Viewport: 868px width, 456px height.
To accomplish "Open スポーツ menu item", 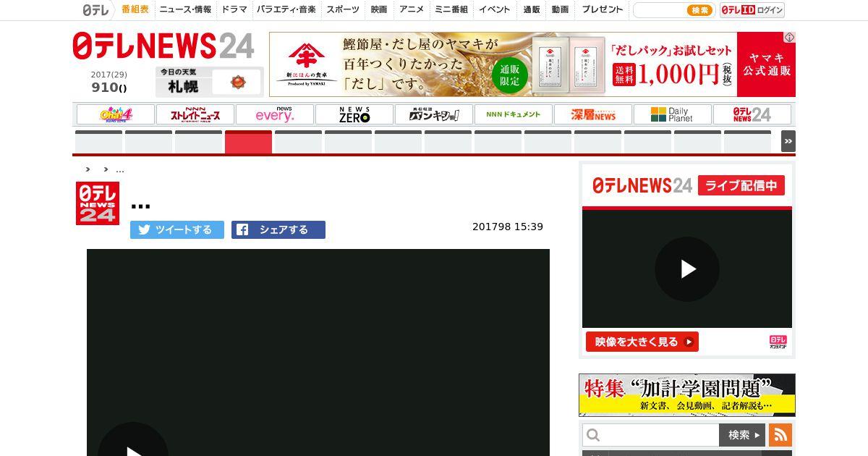I will click(x=343, y=9).
